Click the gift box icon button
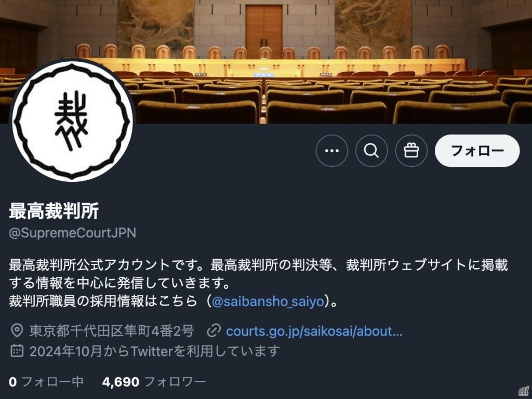 tap(411, 151)
